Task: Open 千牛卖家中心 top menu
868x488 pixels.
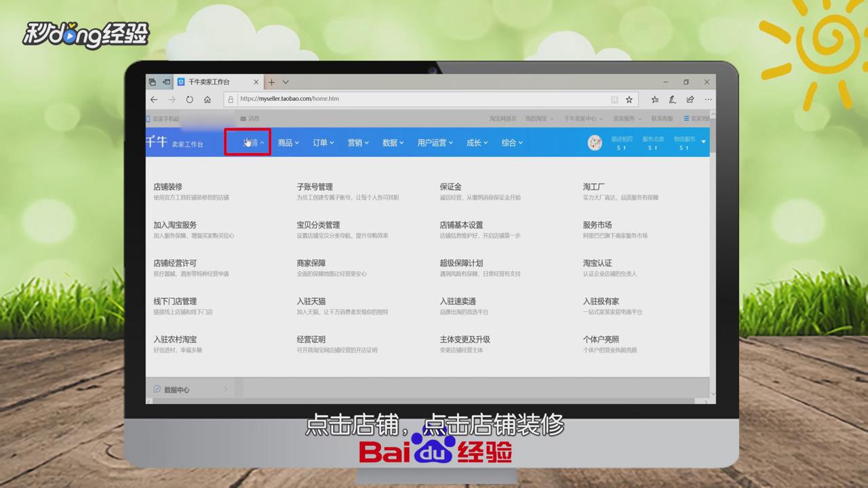Action: pyautogui.click(x=583, y=119)
